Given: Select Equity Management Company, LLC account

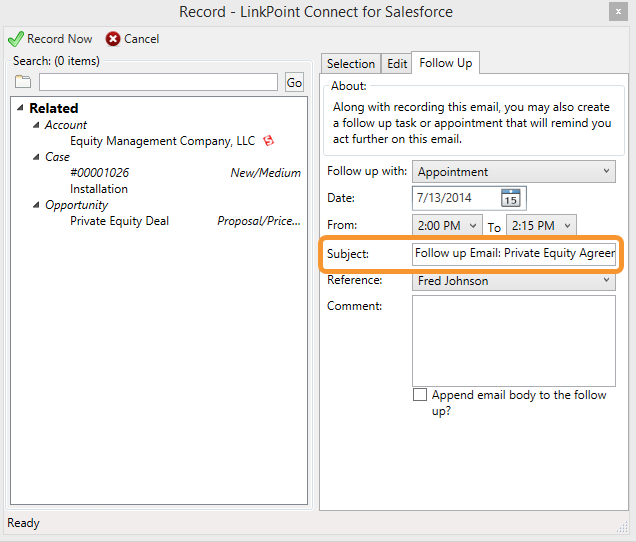Looking at the screenshot, I should (x=162, y=141).
